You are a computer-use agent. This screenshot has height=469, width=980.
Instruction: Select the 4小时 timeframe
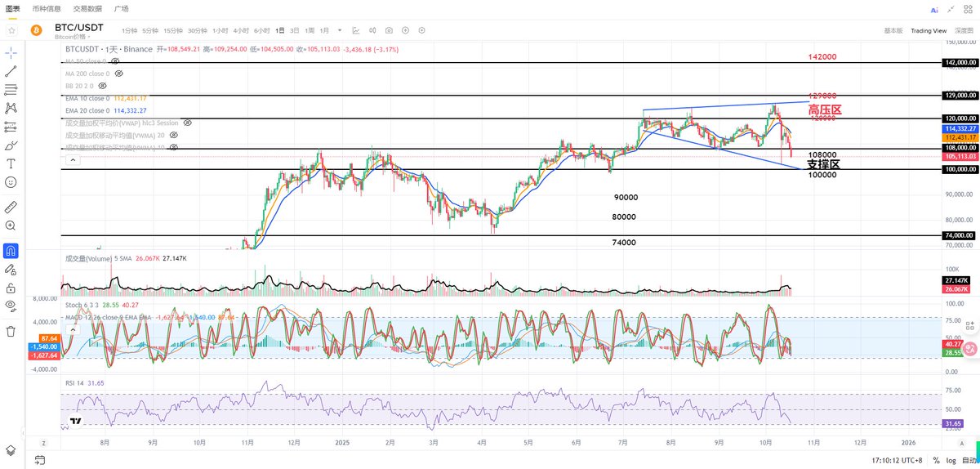[x=241, y=30]
